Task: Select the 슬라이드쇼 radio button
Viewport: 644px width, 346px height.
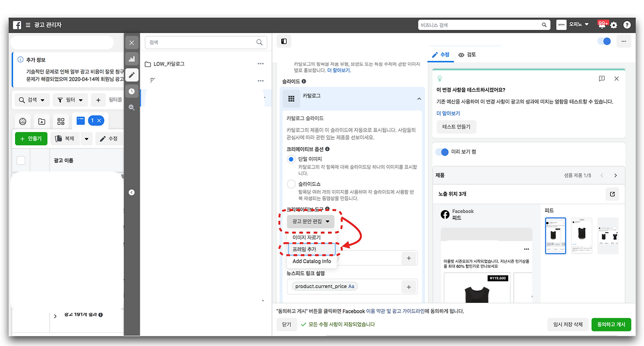Action: [291, 184]
